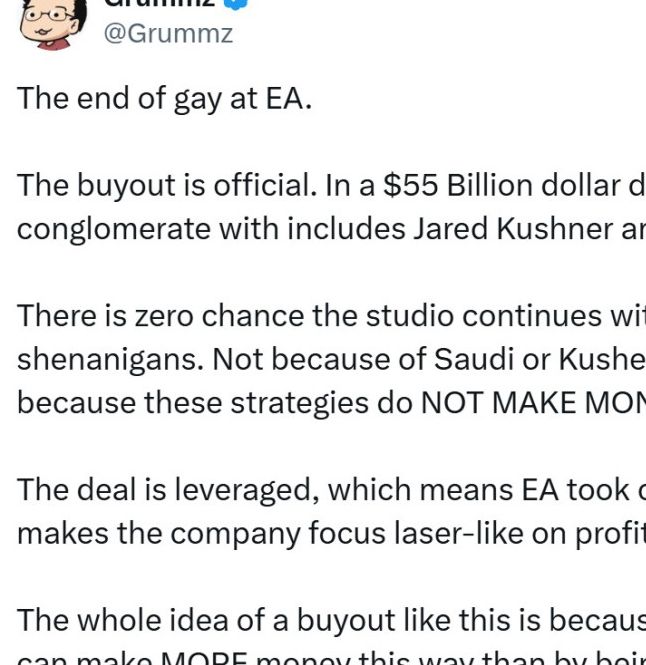Screen dimensions: 646x665
Task: Open the @Grummz handle link
Action: pos(169,33)
